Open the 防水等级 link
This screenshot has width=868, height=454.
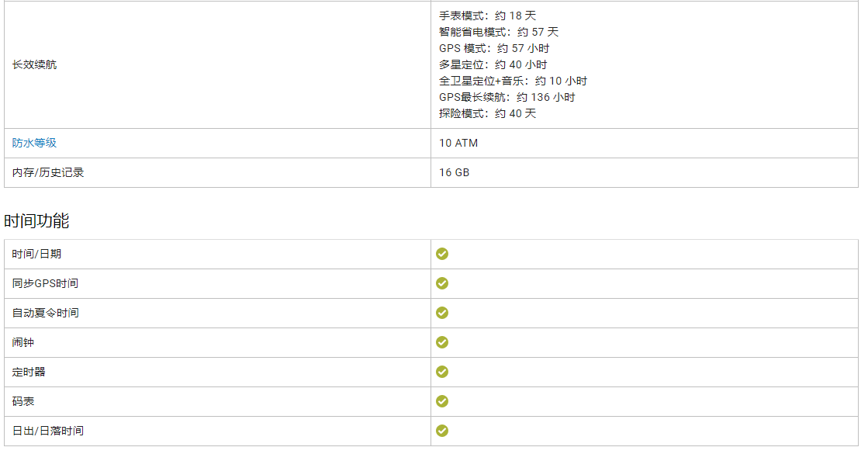(34, 143)
